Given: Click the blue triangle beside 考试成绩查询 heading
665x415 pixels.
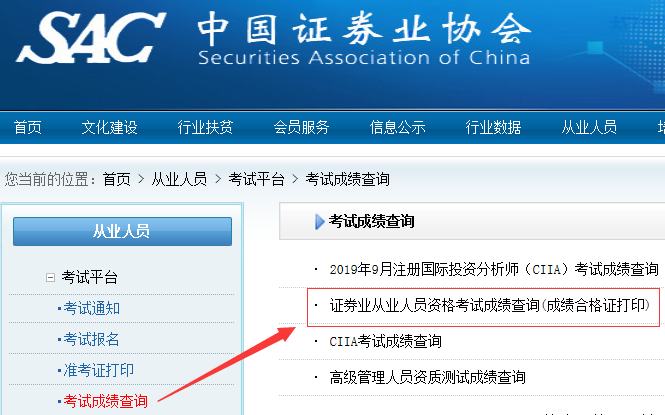Looking at the screenshot, I should [x=320, y=222].
